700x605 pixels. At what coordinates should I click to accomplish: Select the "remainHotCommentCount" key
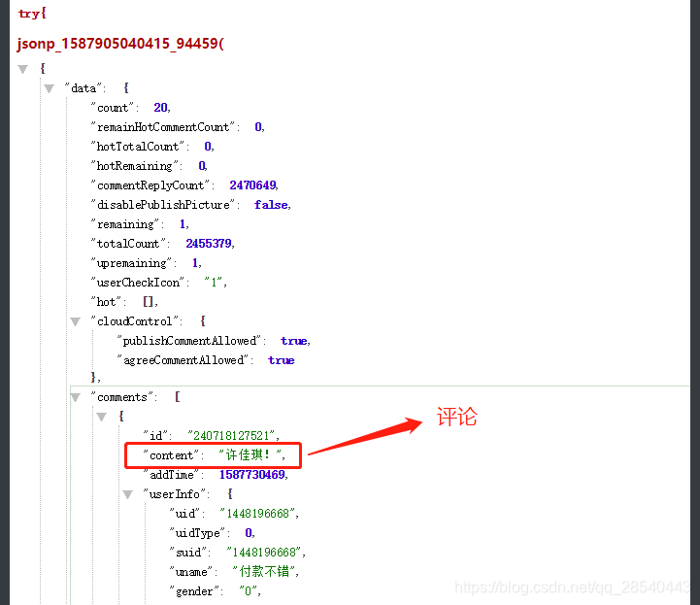(x=163, y=127)
